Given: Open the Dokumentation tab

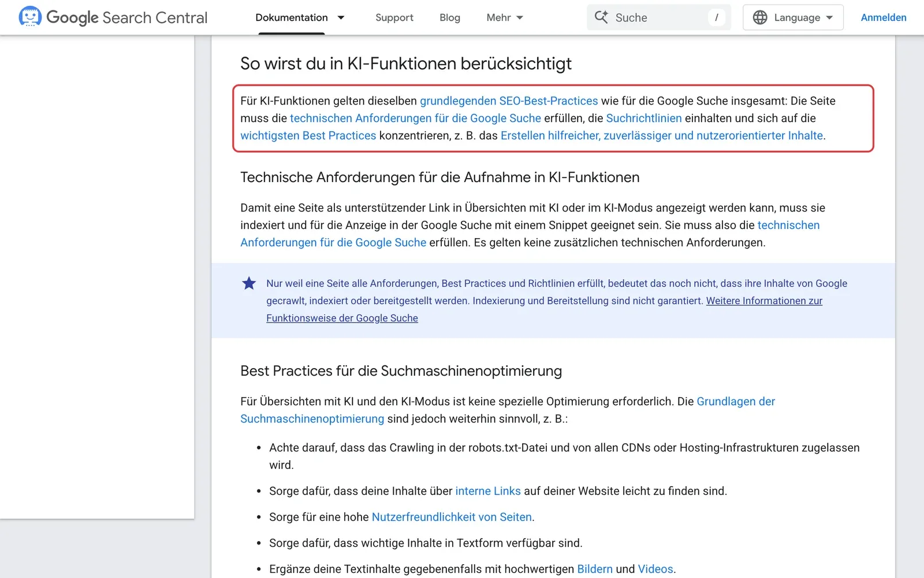Looking at the screenshot, I should [x=292, y=17].
